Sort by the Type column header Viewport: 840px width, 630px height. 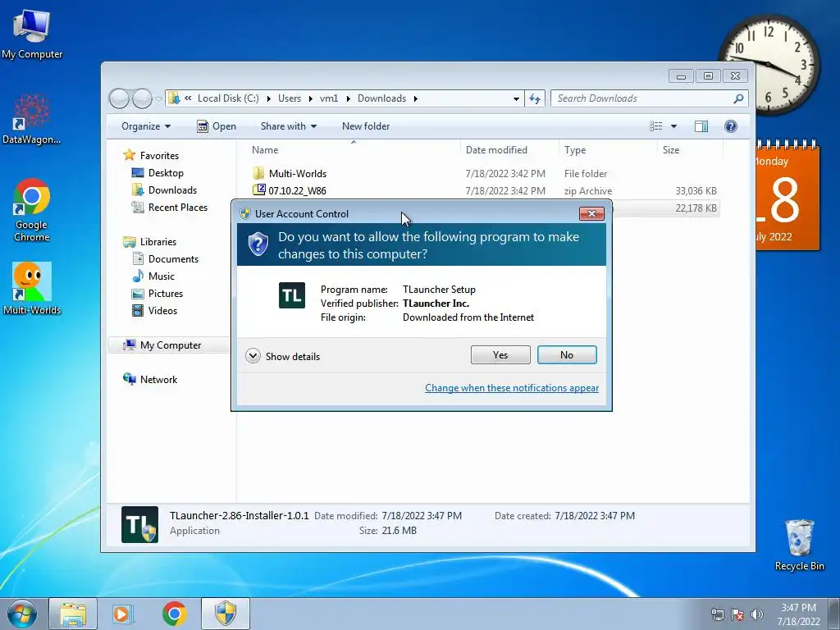tap(608, 150)
